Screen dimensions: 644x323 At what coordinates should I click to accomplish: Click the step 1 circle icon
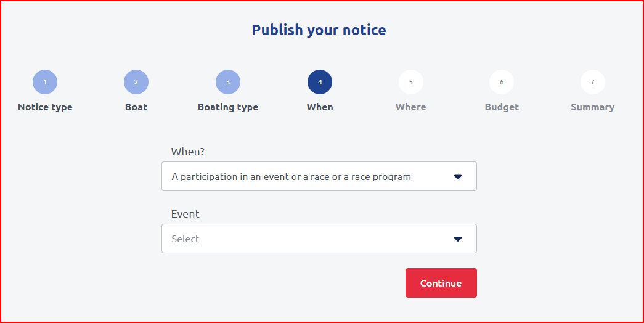coord(45,82)
